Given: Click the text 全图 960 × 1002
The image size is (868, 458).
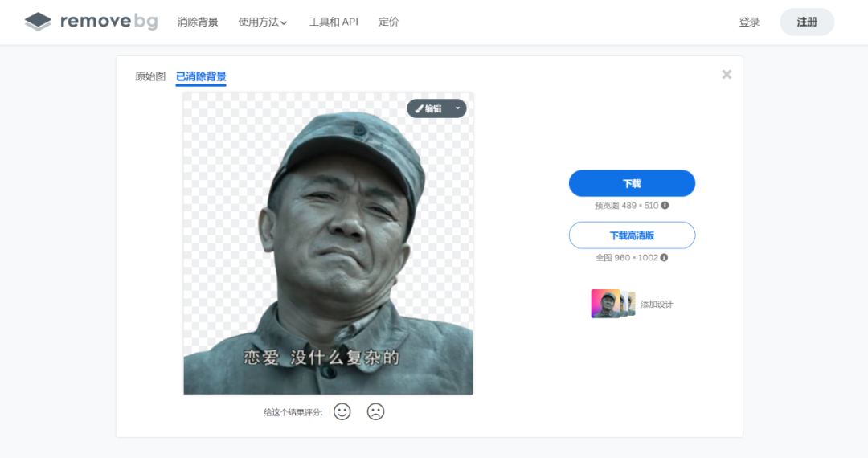Looking at the screenshot, I should point(627,257).
